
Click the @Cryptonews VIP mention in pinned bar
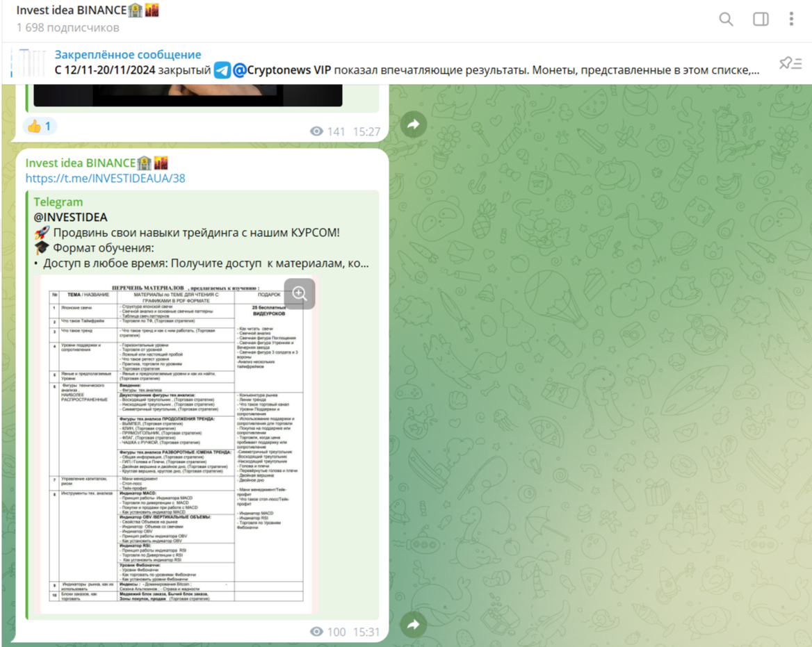click(282, 70)
